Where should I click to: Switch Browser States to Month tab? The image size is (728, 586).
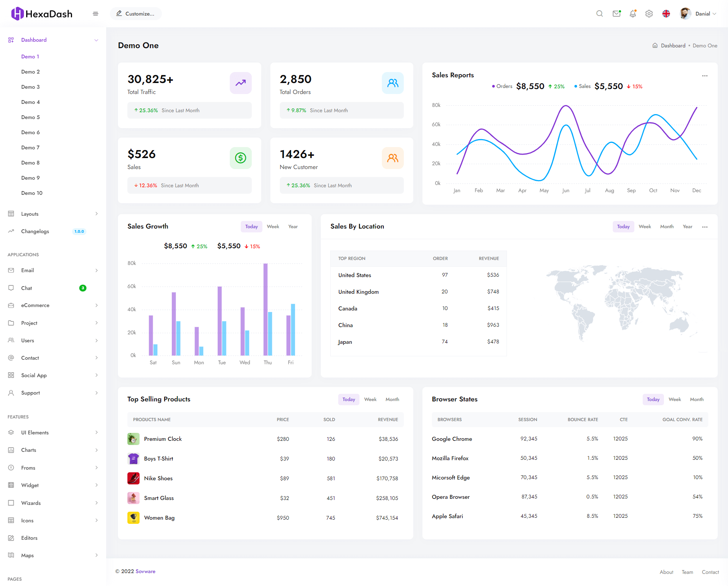click(697, 399)
